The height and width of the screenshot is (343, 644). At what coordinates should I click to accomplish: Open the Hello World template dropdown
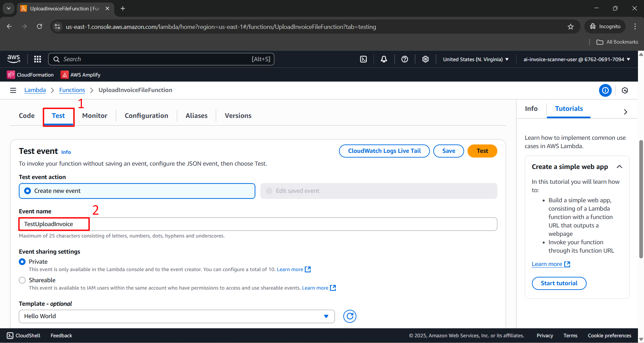(x=177, y=316)
